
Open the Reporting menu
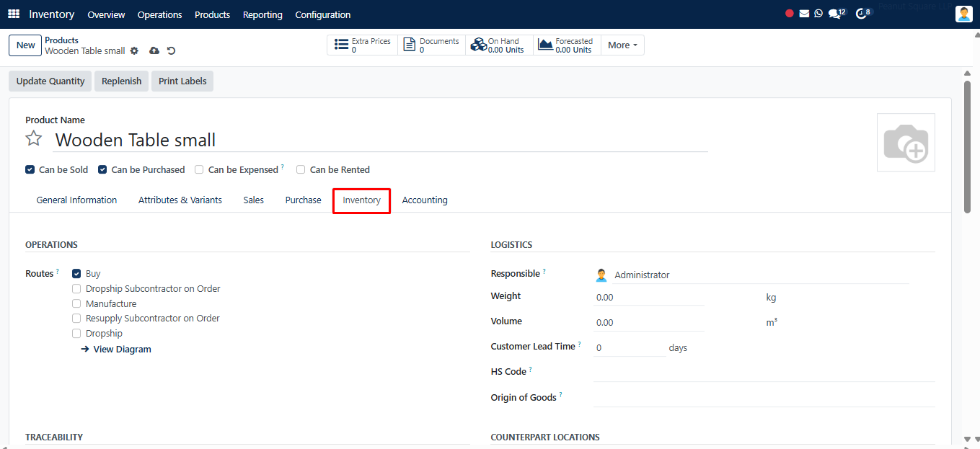pyautogui.click(x=262, y=14)
